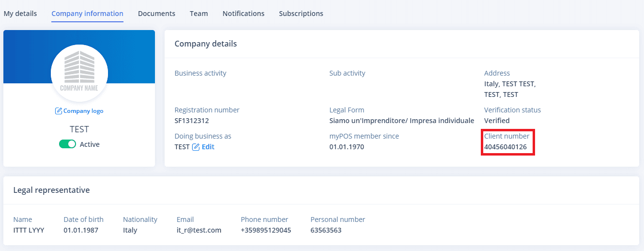
Task: Select the Company information tab
Action: pyautogui.click(x=87, y=14)
